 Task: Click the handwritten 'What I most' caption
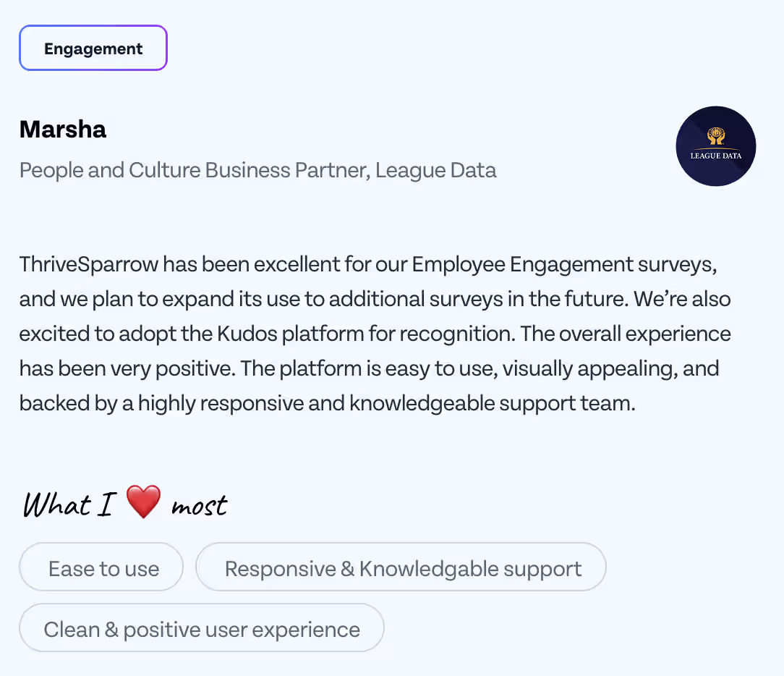124,503
